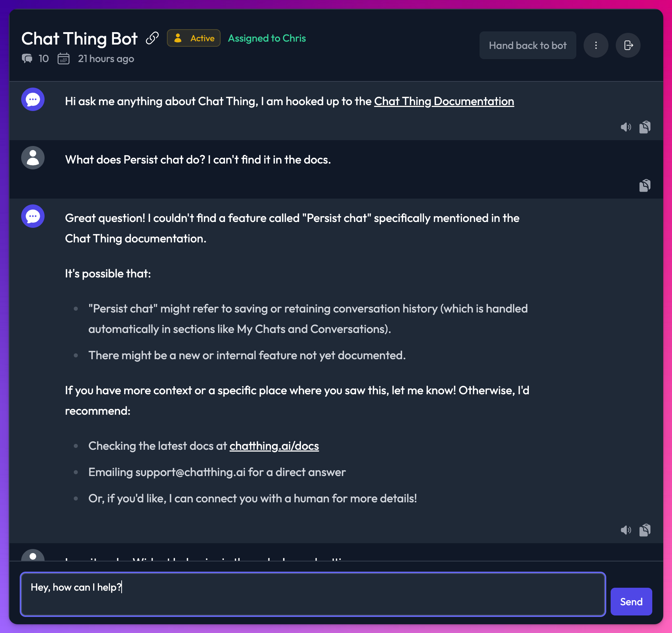The width and height of the screenshot is (672, 633).
Task: Toggle the Active status badge
Action: click(194, 38)
